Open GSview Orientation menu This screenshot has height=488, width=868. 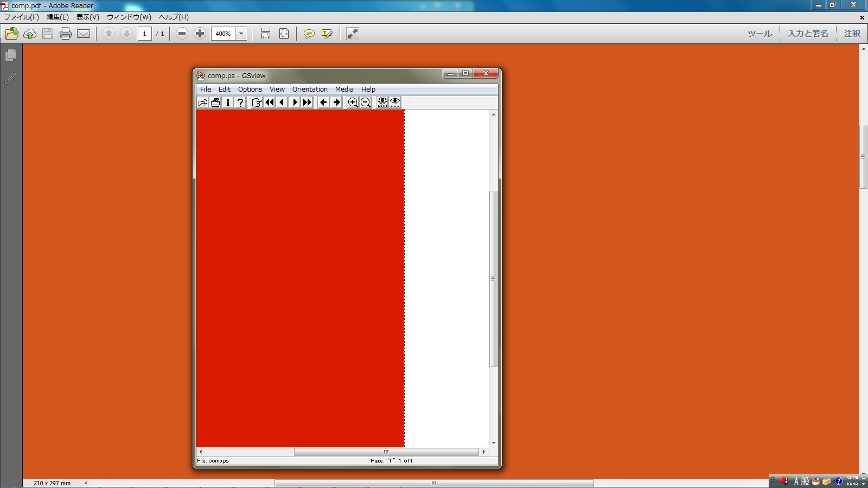pyautogui.click(x=310, y=89)
